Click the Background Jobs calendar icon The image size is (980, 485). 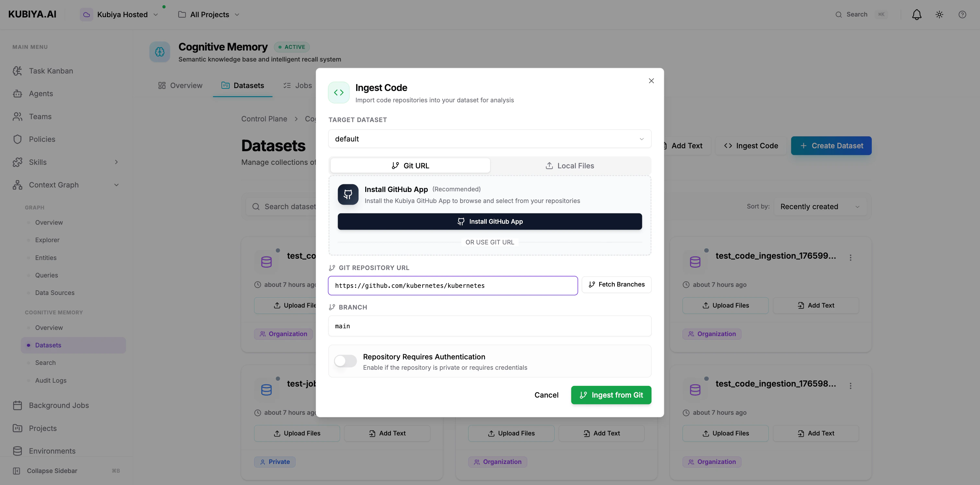(x=17, y=405)
